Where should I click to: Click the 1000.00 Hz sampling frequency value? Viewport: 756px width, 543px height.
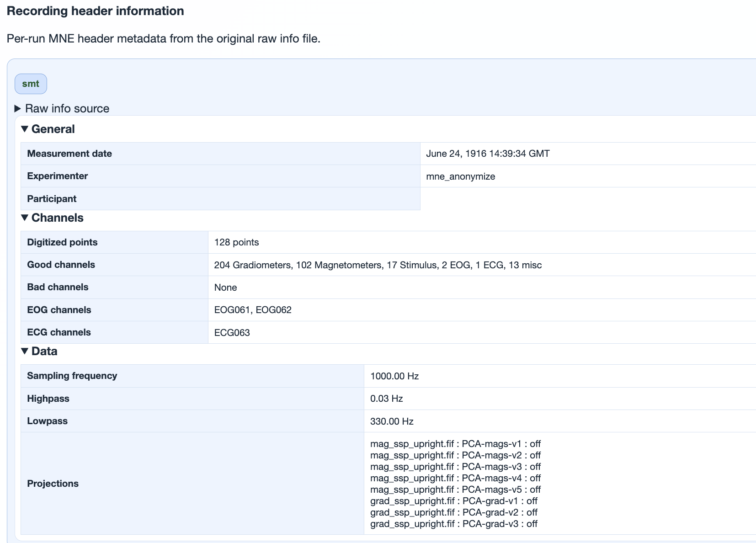(x=394, y=376)
